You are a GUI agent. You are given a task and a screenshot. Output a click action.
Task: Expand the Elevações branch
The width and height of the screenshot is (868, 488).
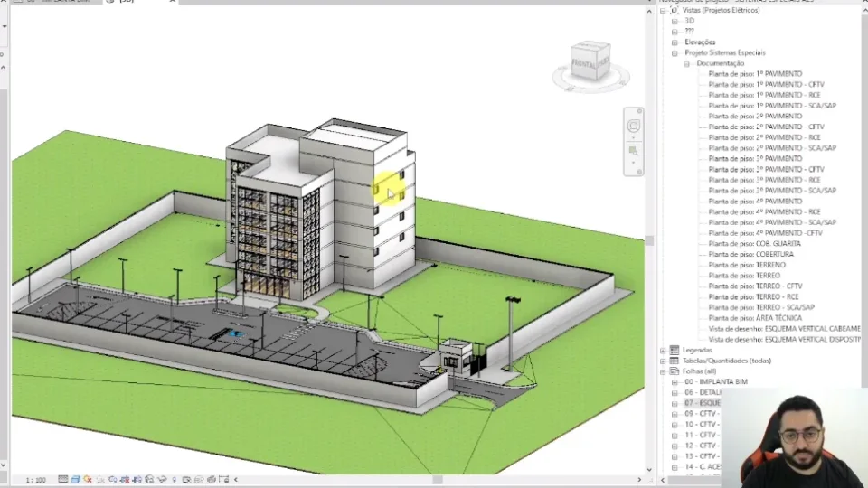coord(675,42)
